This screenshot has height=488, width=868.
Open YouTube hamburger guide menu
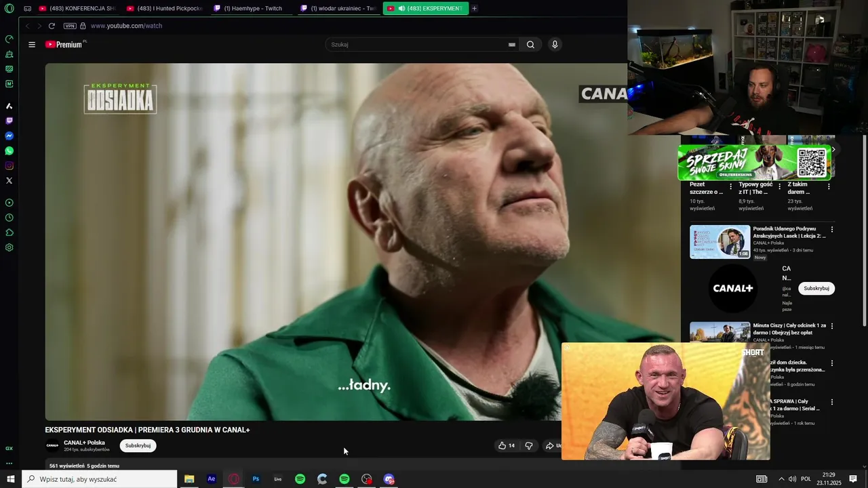pyautogui.click(x=32, y=45)
